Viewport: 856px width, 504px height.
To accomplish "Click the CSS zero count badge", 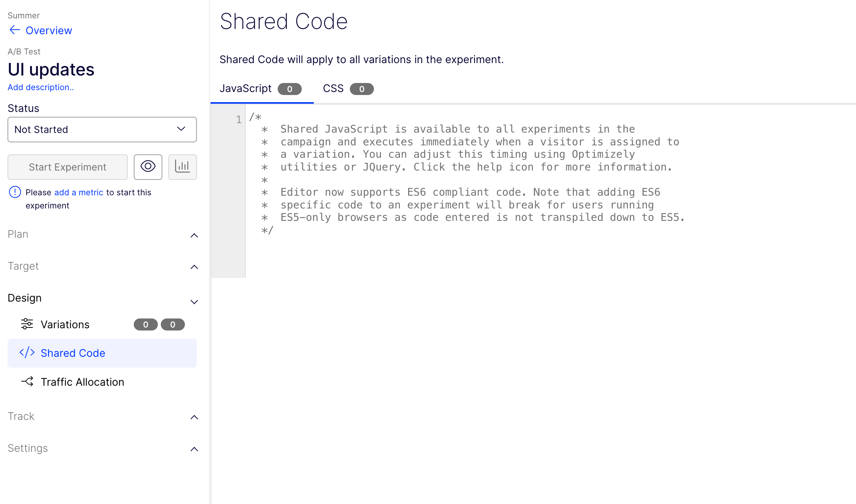I will [361, 89].
